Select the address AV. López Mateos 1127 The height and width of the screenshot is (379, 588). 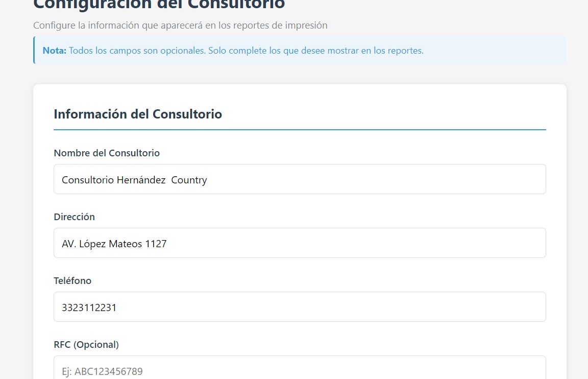(114, 244)
